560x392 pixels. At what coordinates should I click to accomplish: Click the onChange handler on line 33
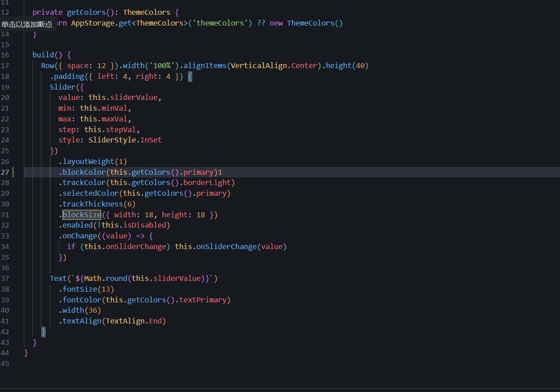pos(80,236)
